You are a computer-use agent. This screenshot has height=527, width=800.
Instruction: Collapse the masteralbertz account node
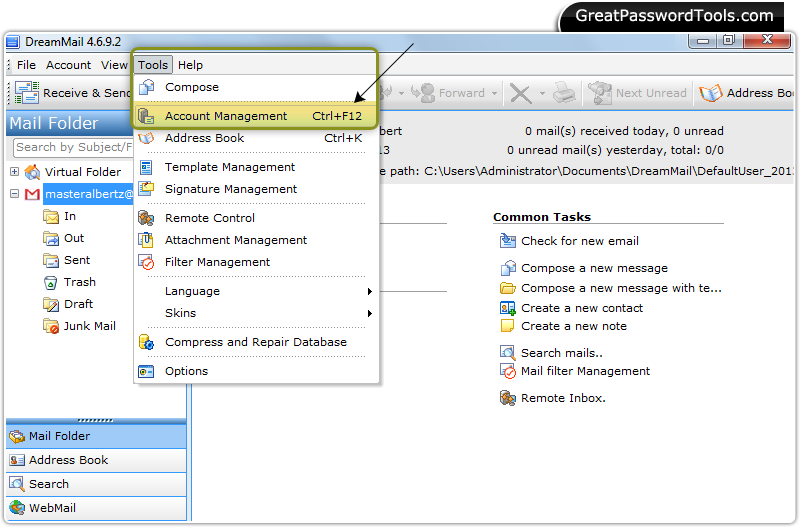click(14, 193)
